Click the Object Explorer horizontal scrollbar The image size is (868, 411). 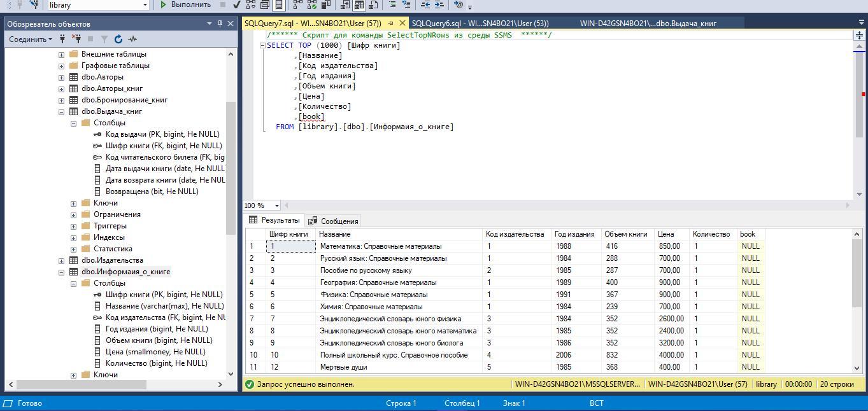[x=82, y=384]
